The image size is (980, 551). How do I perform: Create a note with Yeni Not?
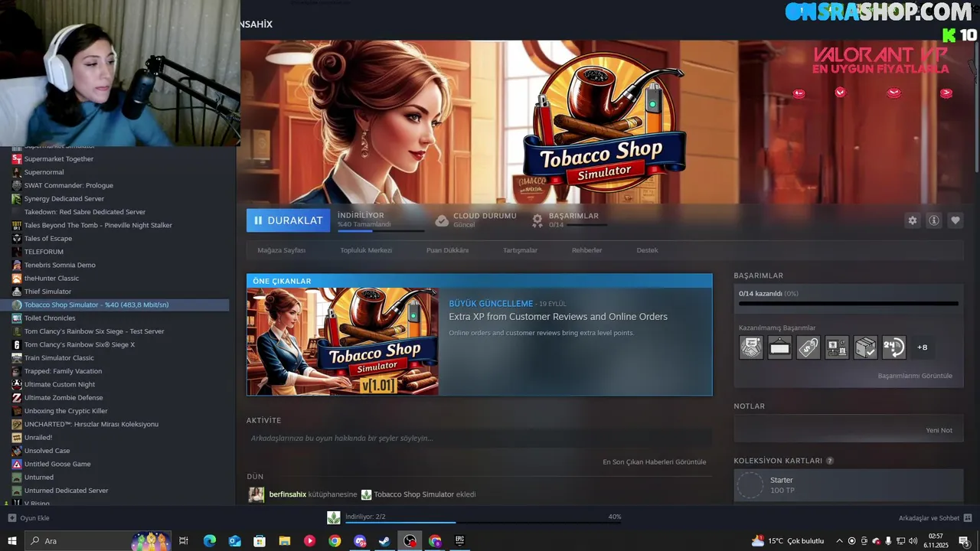click(x=939, y=430)
